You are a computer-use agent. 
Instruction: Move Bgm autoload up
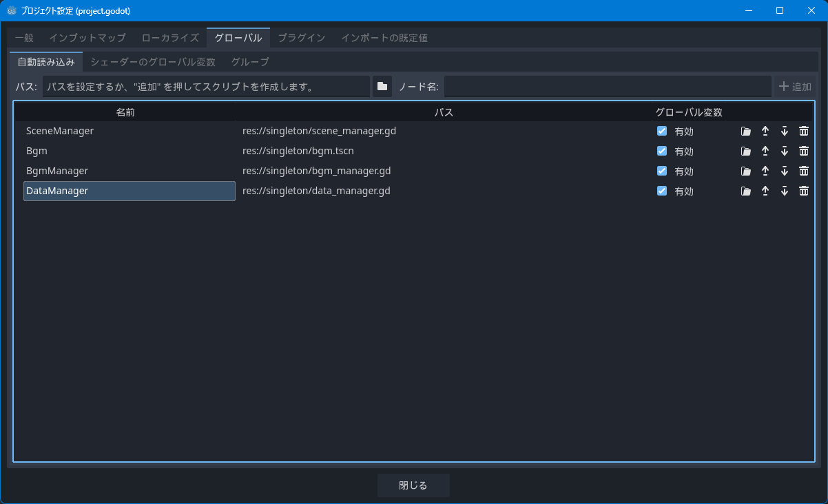click(x=765, y=151)
